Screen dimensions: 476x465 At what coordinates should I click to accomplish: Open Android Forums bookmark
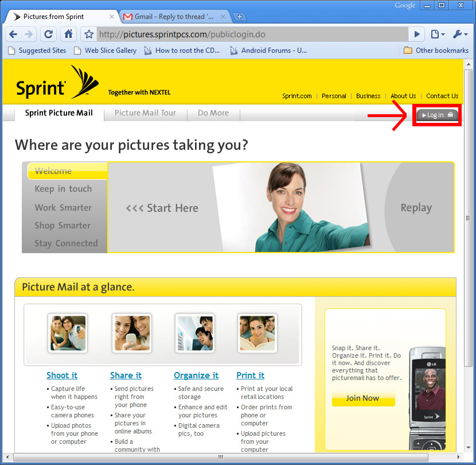coord(268,51)
